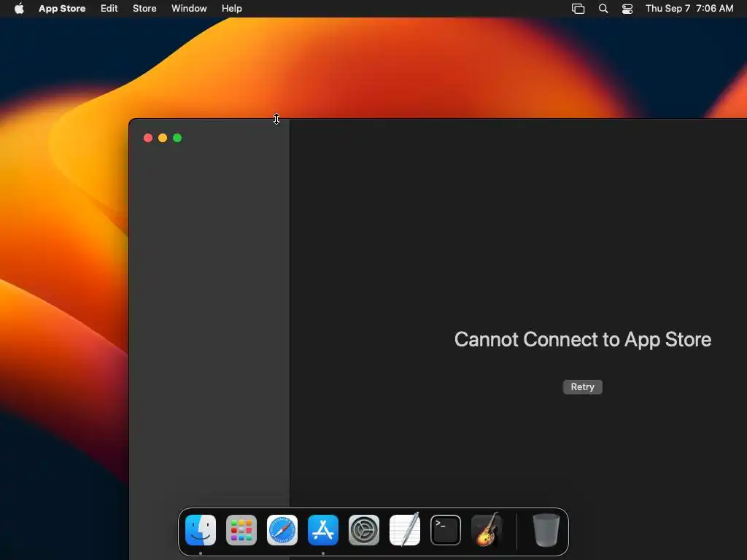Screen dimensions: 747x560
Task: Open Spotlight search in the menu bar
Action: [603, 8]
